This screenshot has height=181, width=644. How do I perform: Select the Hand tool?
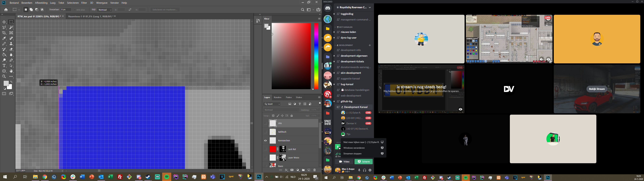11,71
